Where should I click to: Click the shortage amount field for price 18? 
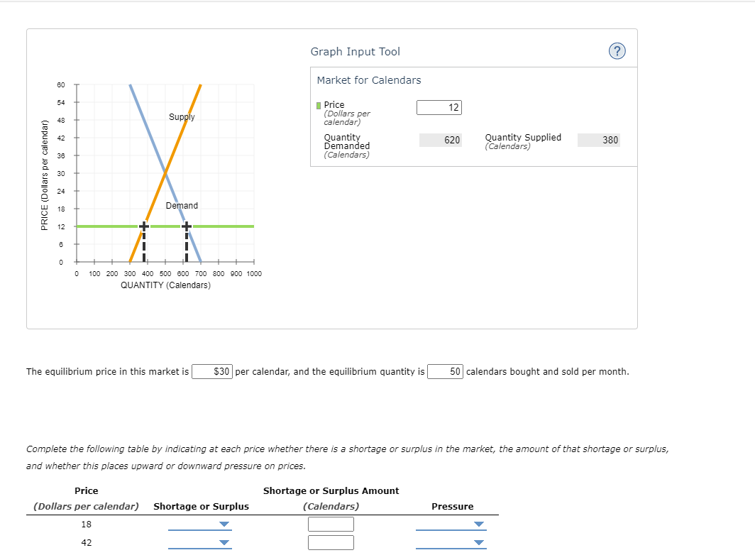point(331,523)
